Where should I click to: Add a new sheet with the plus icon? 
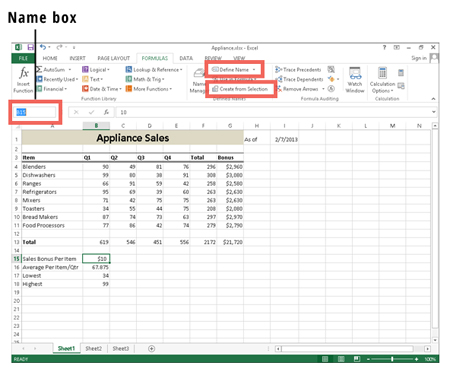(151, 349)
